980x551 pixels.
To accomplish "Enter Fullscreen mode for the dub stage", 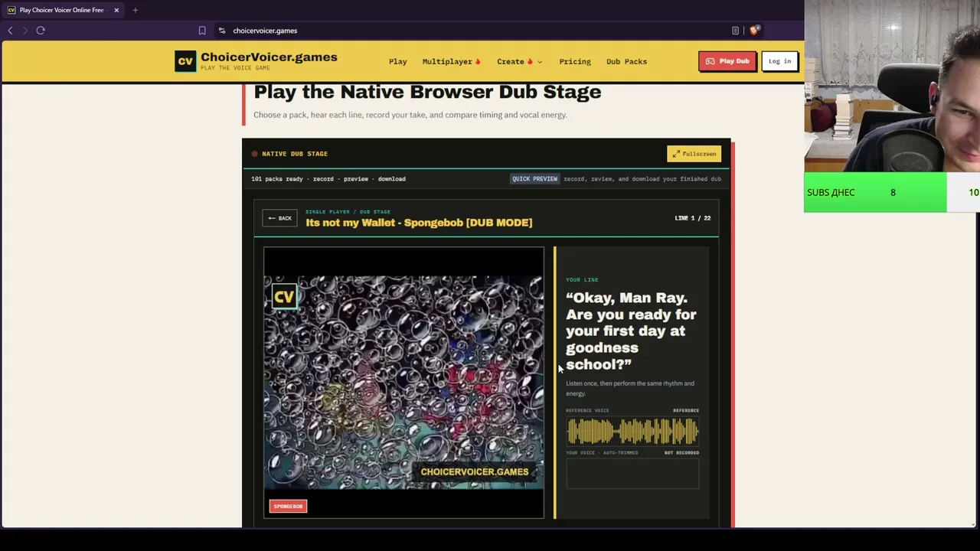I will 694,154.
